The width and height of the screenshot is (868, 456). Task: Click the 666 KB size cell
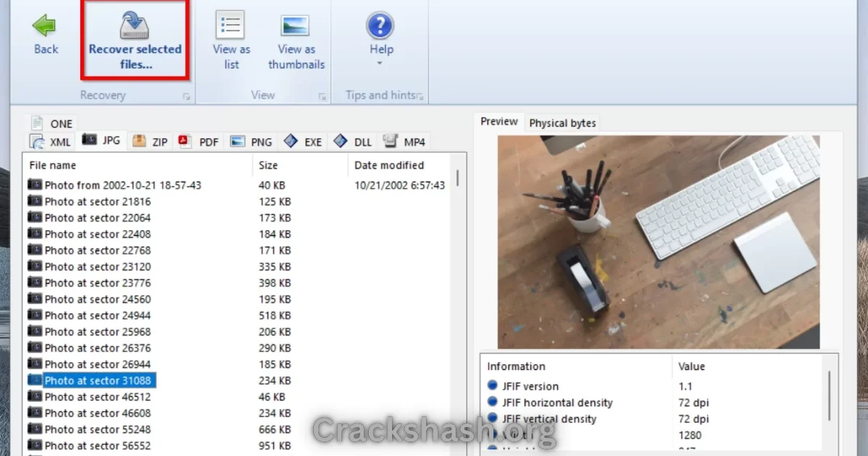click(275, 429)
